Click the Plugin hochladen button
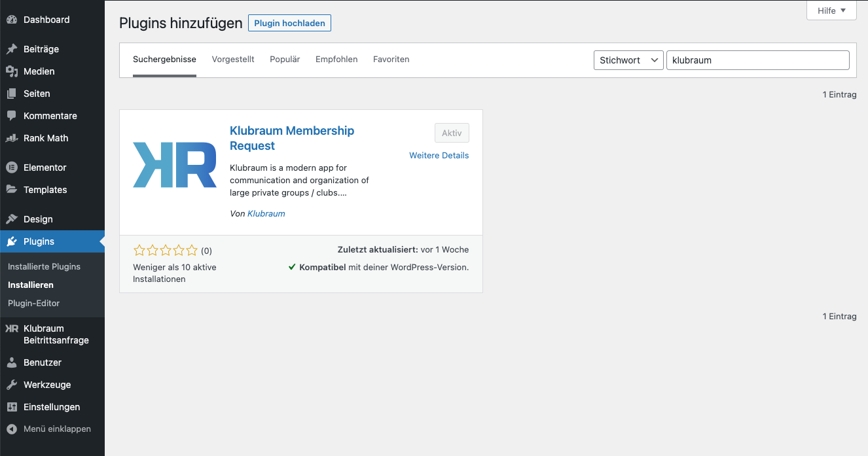 click(289, 23)
